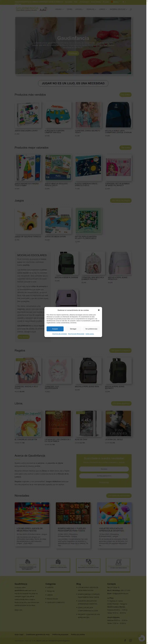The height and width of the screenshot is (644, 148).
Task: Expand the VERANO menu dropdown
Action: [59, 9]
